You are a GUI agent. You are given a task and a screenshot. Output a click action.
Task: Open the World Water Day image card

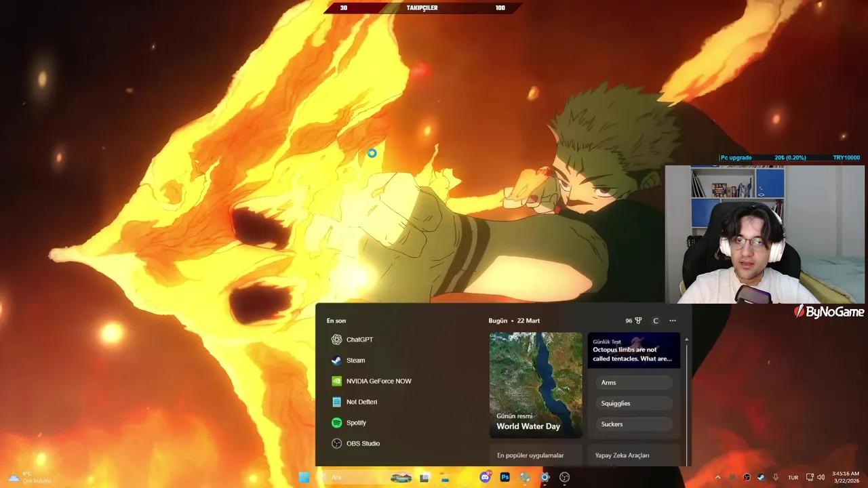[x=536, y=384]
